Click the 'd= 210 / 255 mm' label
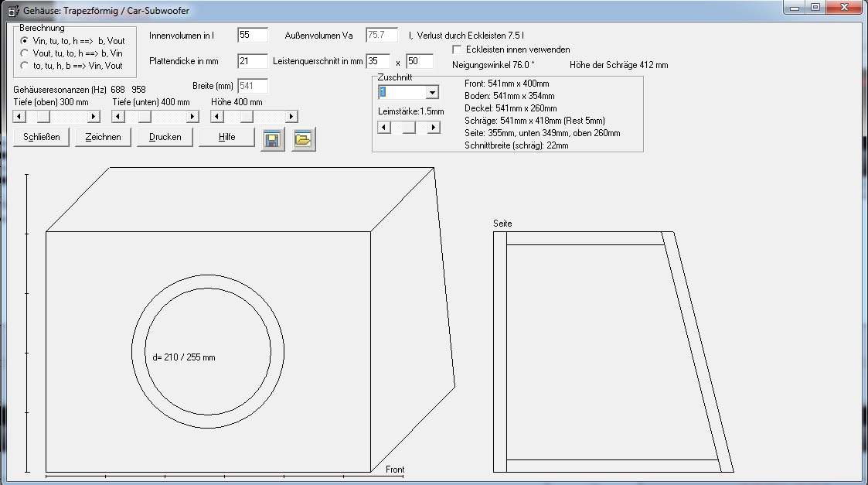This screenshot has height=485, width=868. coord(184,357)
